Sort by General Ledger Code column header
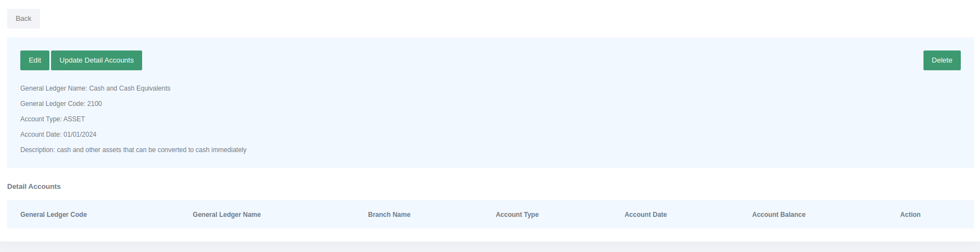 click(54, 215)
